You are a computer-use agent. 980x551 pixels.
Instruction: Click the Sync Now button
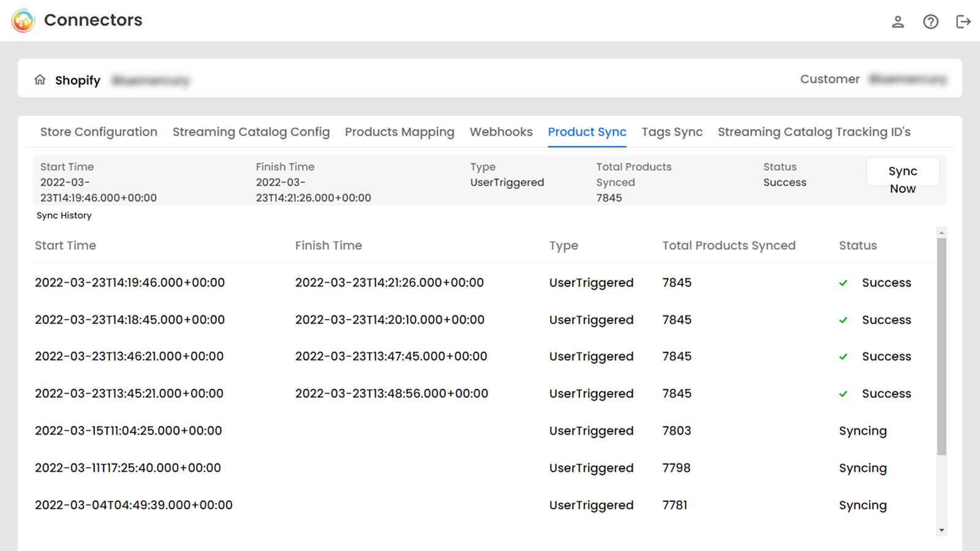click(x=903, y=172)
